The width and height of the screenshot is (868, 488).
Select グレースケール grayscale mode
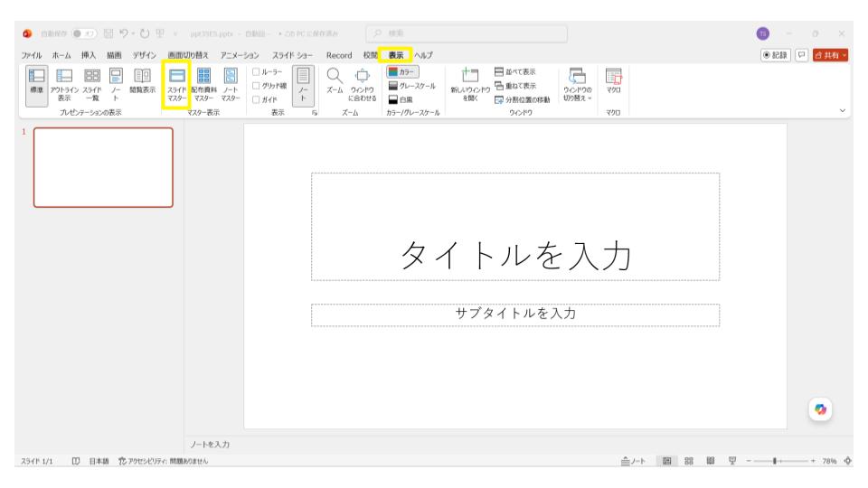tap(412, 86)
